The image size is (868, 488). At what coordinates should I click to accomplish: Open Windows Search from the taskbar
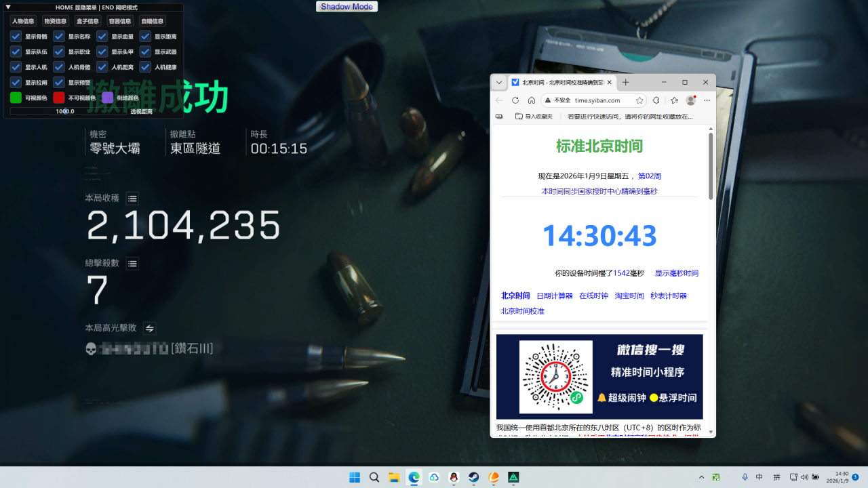[374, 477]
